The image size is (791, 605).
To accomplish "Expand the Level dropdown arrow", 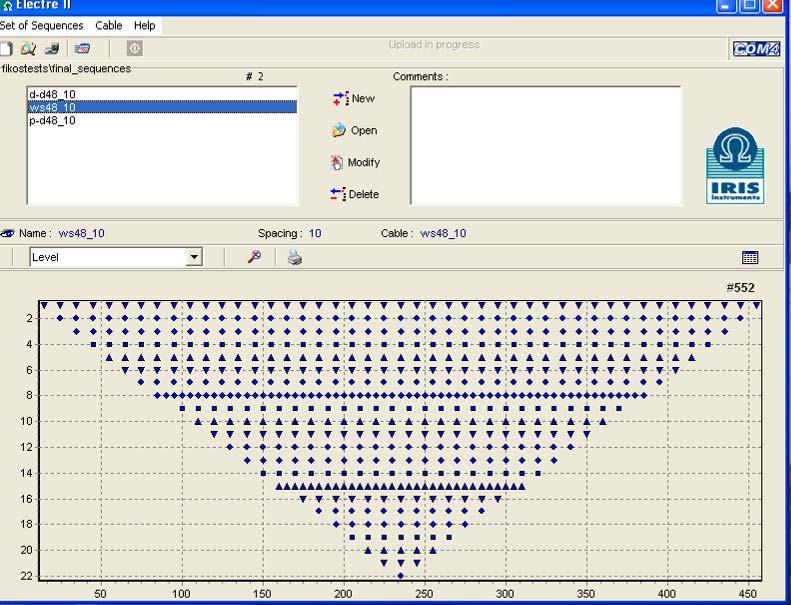I will coord(194,257).
